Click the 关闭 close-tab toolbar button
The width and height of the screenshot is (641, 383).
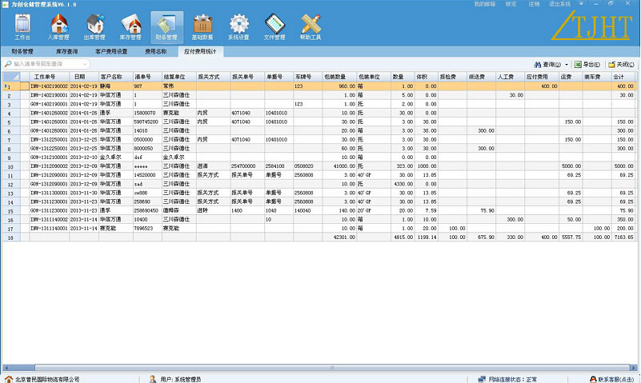(621, 65)
